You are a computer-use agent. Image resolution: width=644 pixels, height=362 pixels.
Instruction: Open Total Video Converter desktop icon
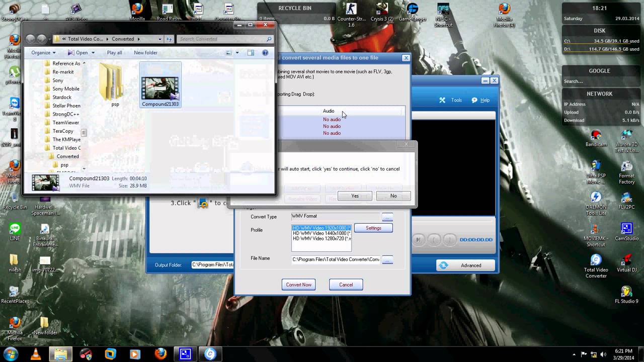click(x=596, y=266)
